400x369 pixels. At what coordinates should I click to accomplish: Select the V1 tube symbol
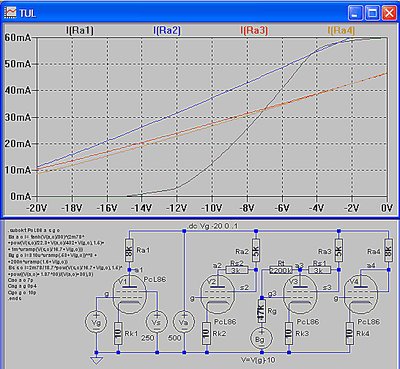[129, 295]
